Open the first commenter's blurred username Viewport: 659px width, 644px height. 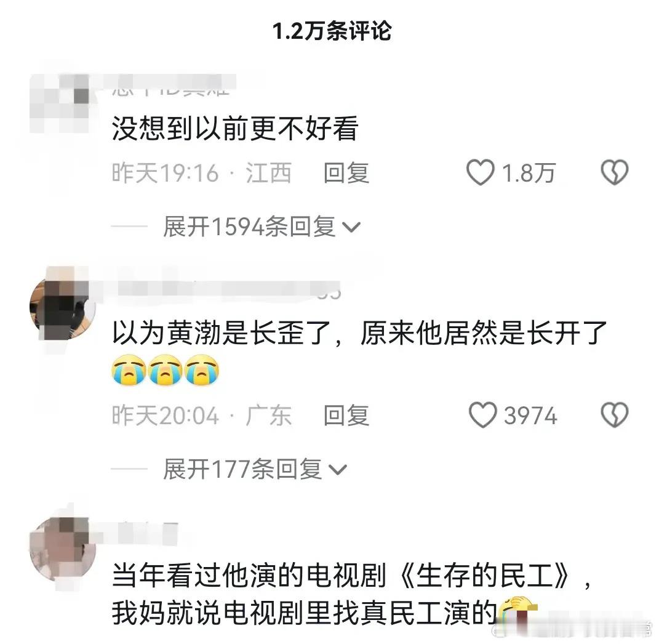coord(173,85)
